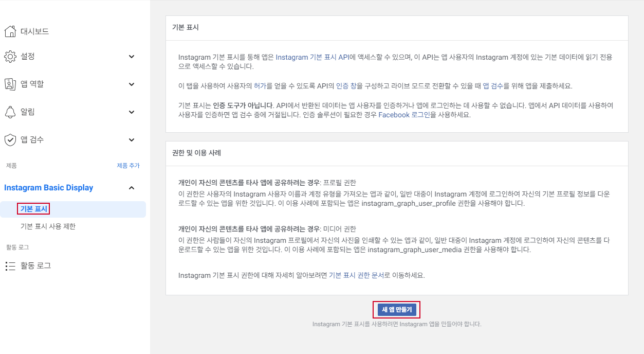Click the Dashboard house icon
This screenshot has height=354, width=644.
click(10, 31)
